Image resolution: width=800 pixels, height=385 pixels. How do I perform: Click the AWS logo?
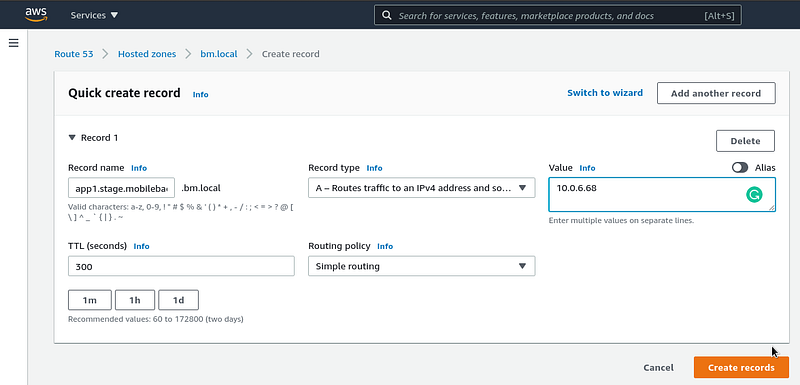coord(36,15)
